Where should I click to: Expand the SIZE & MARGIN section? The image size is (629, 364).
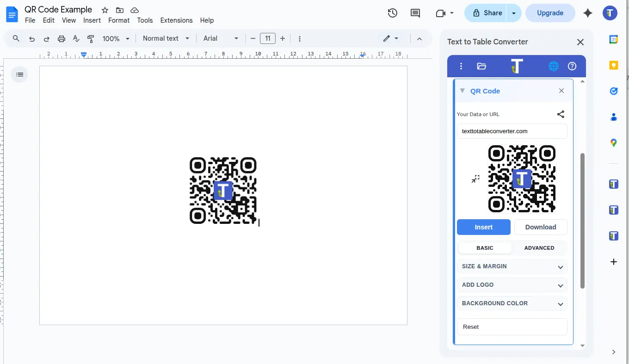[x=512, y=266]
